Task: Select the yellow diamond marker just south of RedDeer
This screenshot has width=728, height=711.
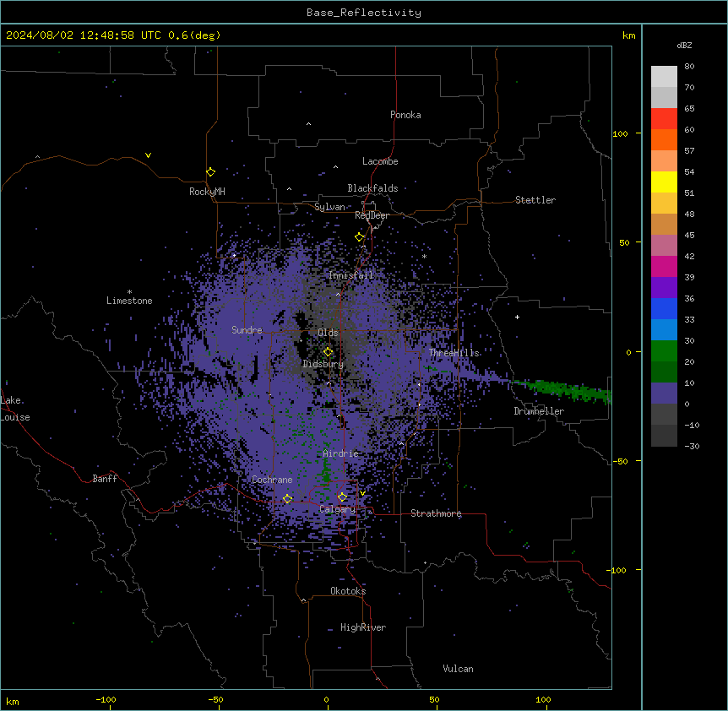Action: [359, 237]
